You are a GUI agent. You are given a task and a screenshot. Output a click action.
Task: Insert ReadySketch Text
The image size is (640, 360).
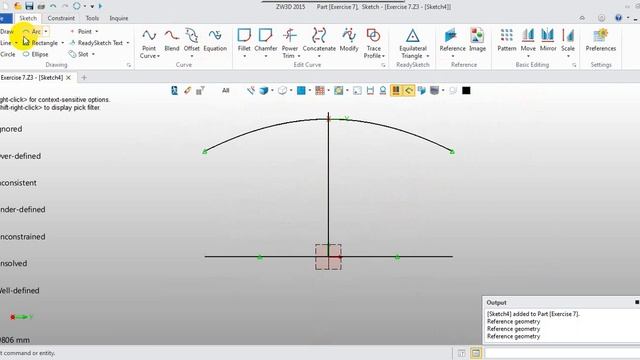96,43
